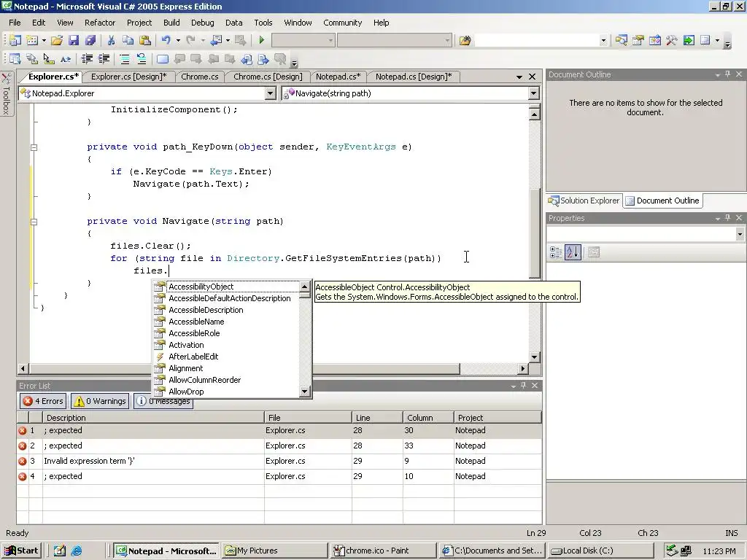Click the Object Browser toolbar icon

[x=655, y=41]
